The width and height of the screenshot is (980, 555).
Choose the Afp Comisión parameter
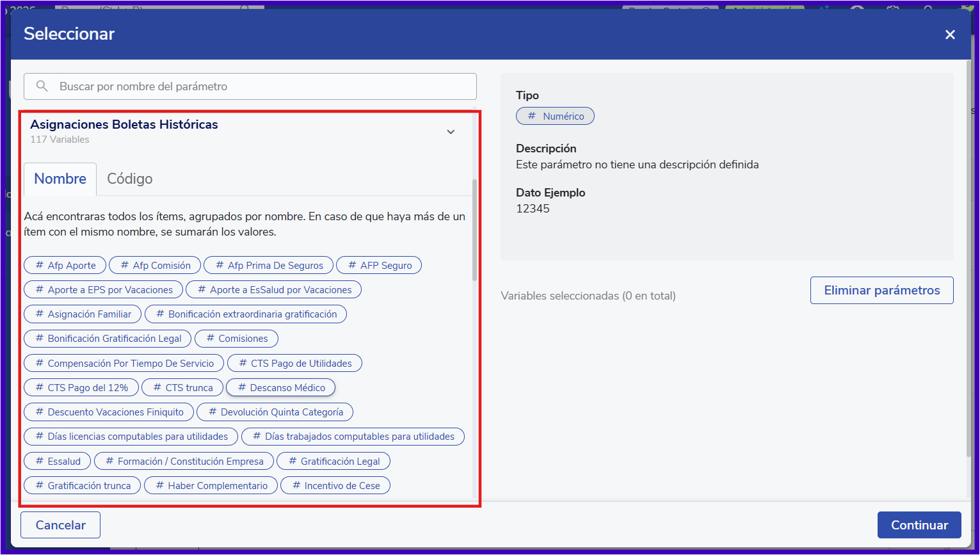click(155, 265)
